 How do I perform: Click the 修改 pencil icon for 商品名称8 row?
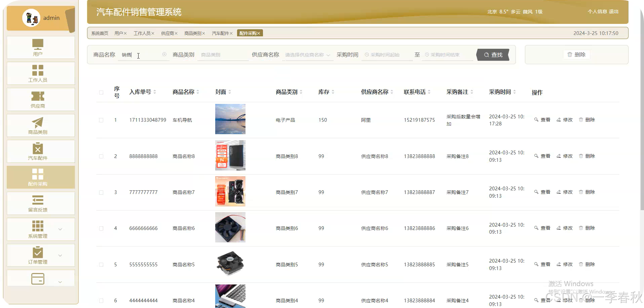click(x=558, y=156)
